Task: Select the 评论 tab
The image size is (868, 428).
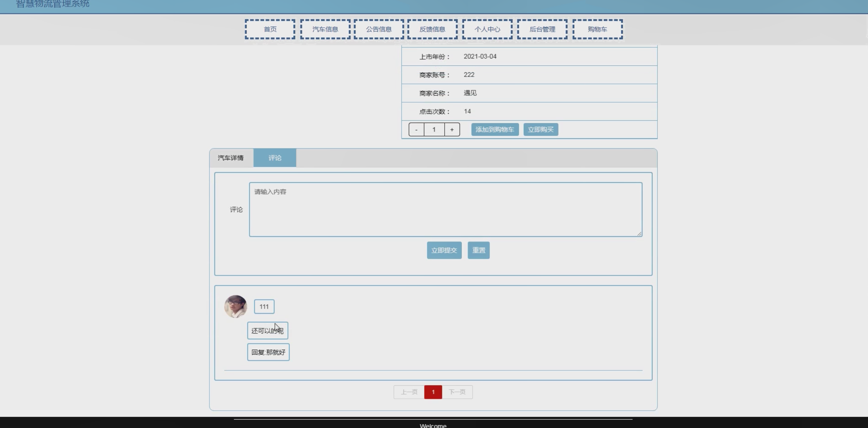Action: click(x=275, y=158)
